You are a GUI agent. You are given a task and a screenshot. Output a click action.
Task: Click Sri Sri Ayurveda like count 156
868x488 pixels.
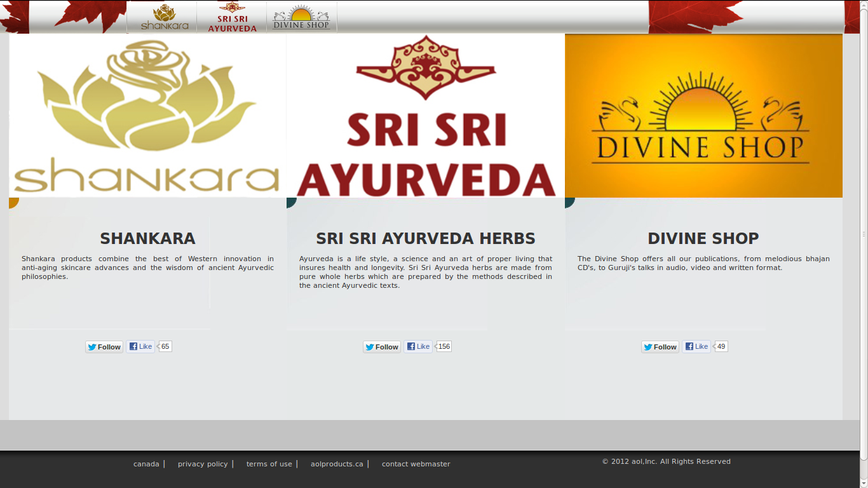coord(444,346)
